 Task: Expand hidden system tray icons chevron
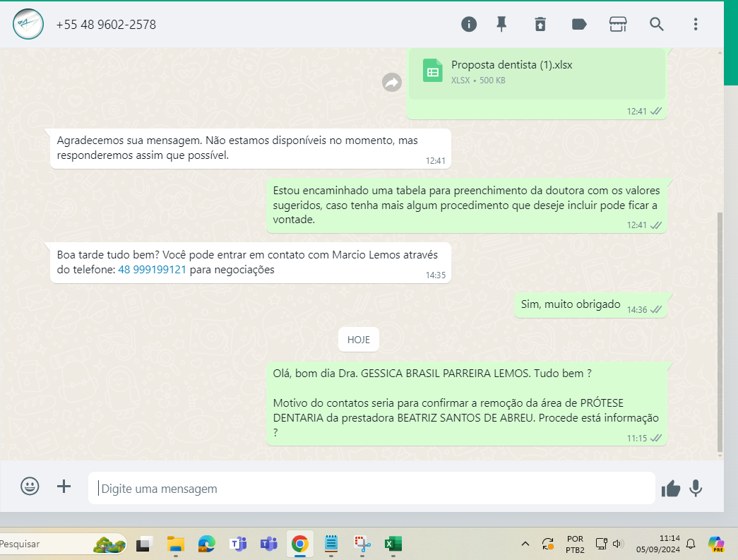[x=525, y=544]
